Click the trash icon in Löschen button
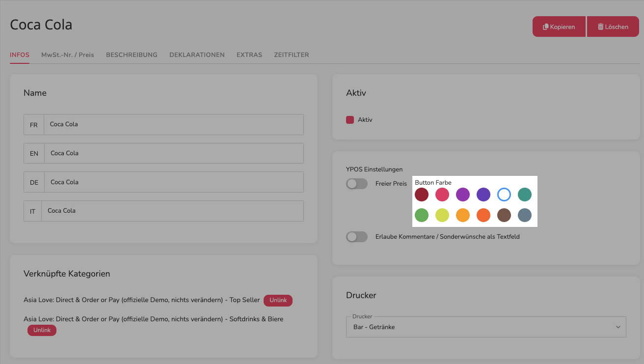This screenshot has height=364, width=644. [x=600, y=27]
